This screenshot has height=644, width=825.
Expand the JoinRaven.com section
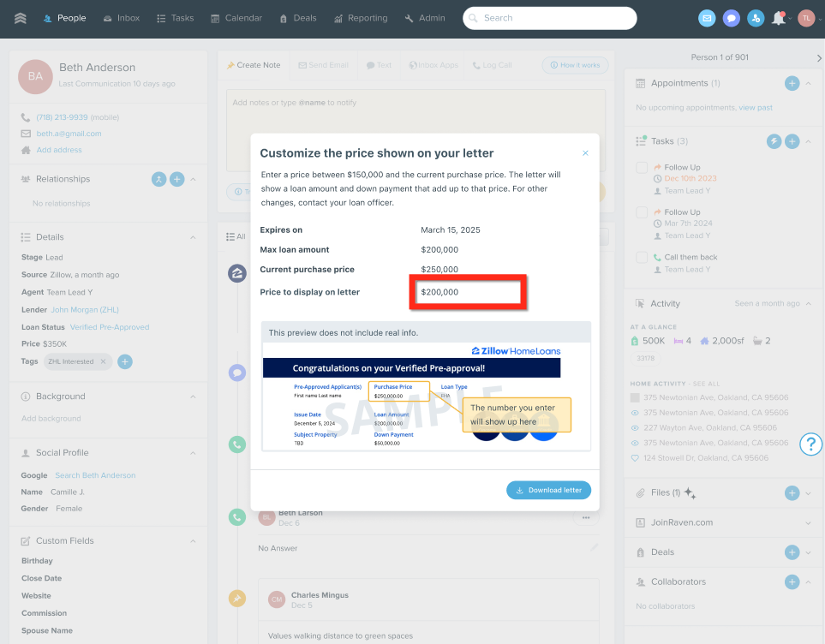pos(809,523)
